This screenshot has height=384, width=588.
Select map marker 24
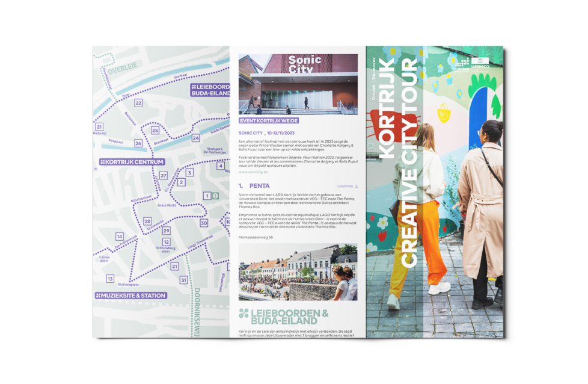click(196, 138)
